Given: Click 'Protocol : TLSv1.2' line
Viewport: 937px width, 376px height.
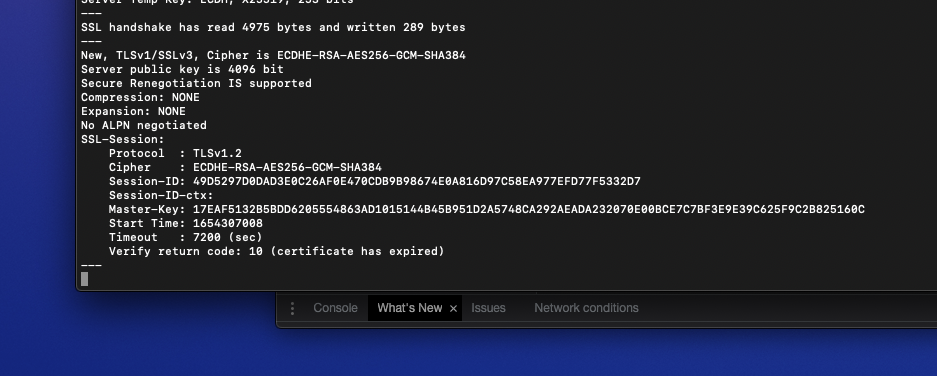Looking at the screenshot, I should tap(175, 154).
